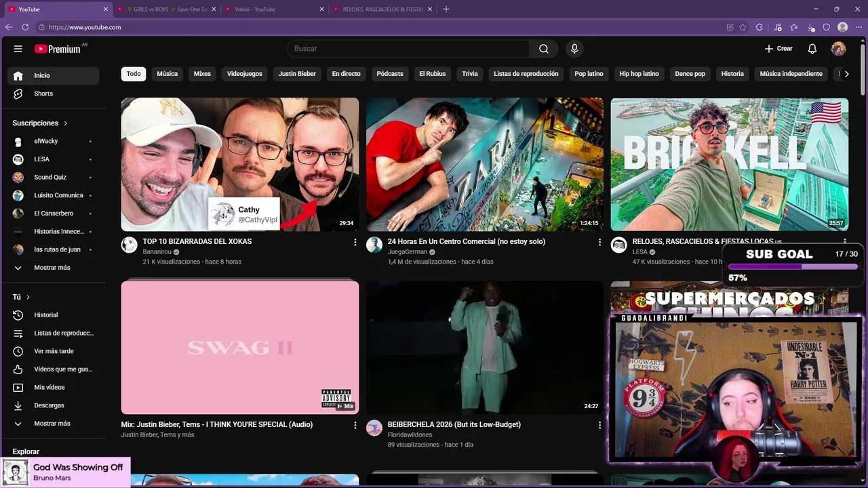Select the Videojuegos filter chip
This screenshot has width=868, height=488.
click(x=244, y=74)
